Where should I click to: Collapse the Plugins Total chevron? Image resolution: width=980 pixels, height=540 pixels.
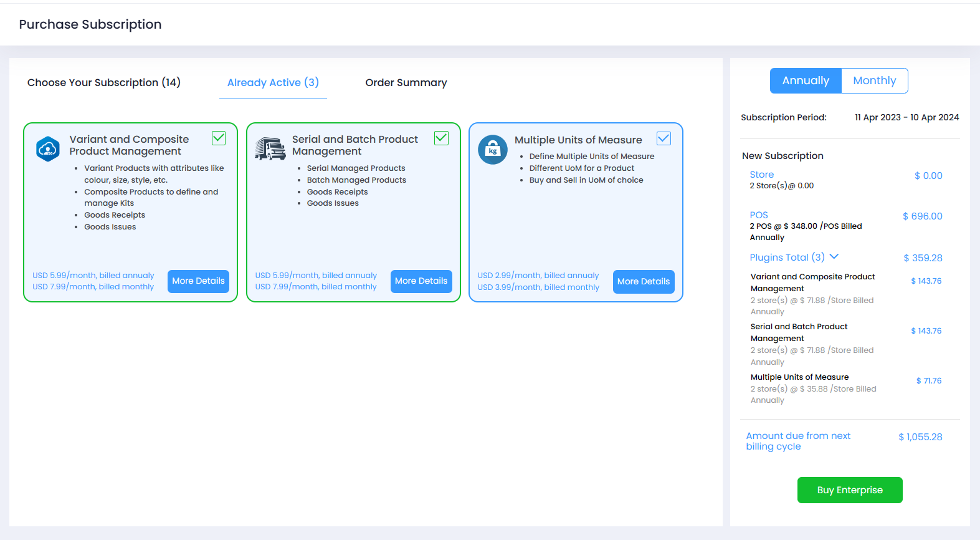click(x=834, y=257)
